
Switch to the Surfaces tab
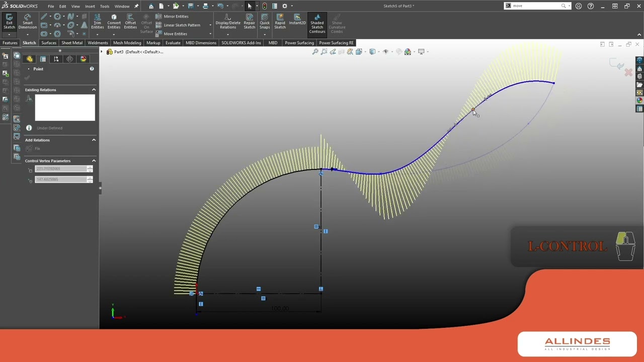49,43
